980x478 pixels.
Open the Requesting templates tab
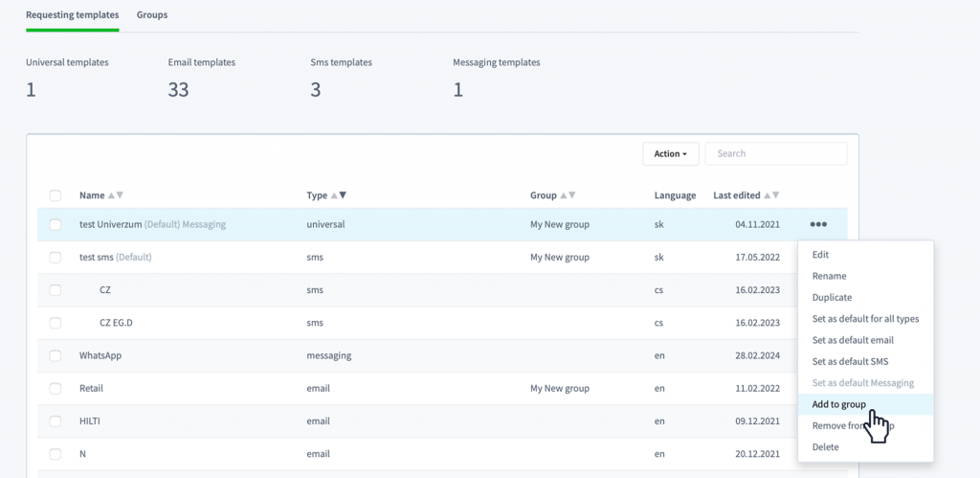(x=73, y=14)
